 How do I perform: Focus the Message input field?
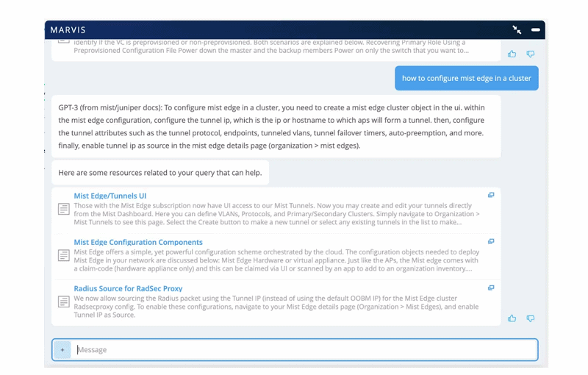coord(295,350)
